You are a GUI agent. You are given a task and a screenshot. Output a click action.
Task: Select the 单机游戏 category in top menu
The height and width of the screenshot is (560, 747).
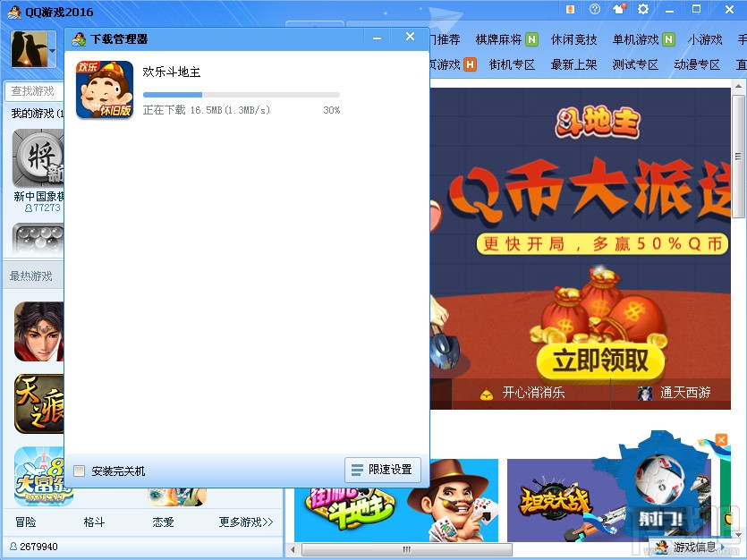point(636,39)
